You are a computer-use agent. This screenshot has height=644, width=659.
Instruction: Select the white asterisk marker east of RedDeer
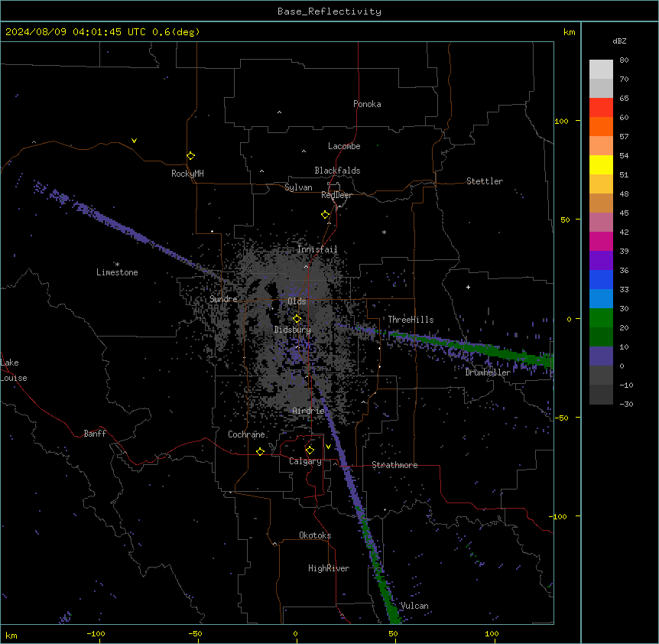coord(384,232)
